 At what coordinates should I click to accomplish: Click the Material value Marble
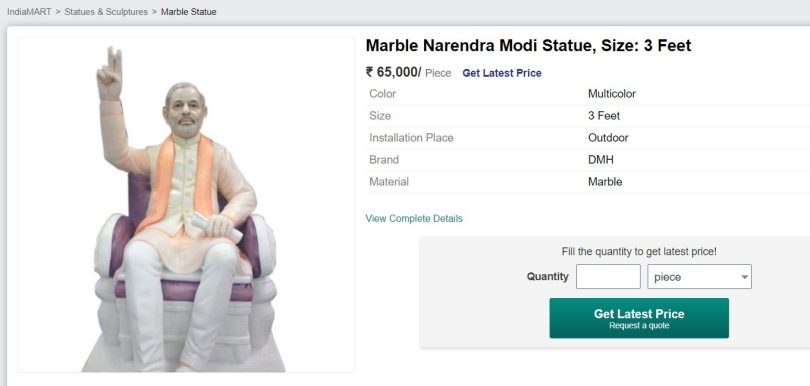click(x=605, y=181)
